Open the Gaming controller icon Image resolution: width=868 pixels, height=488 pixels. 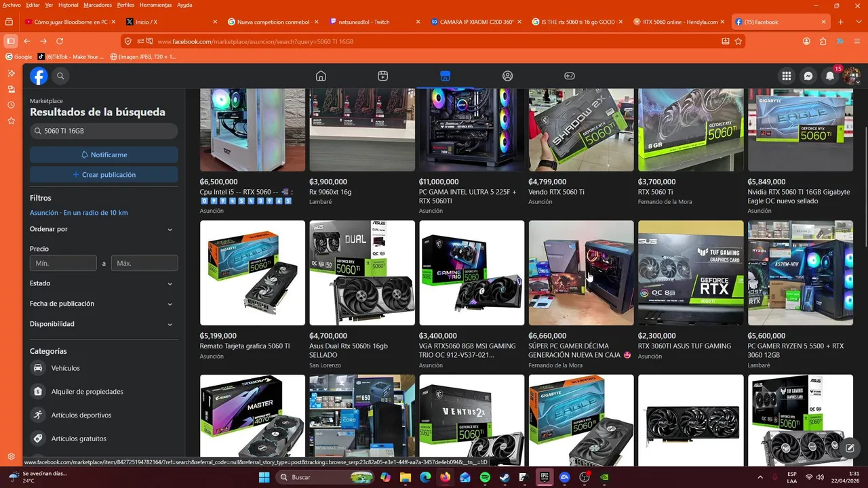pos(570,76)
